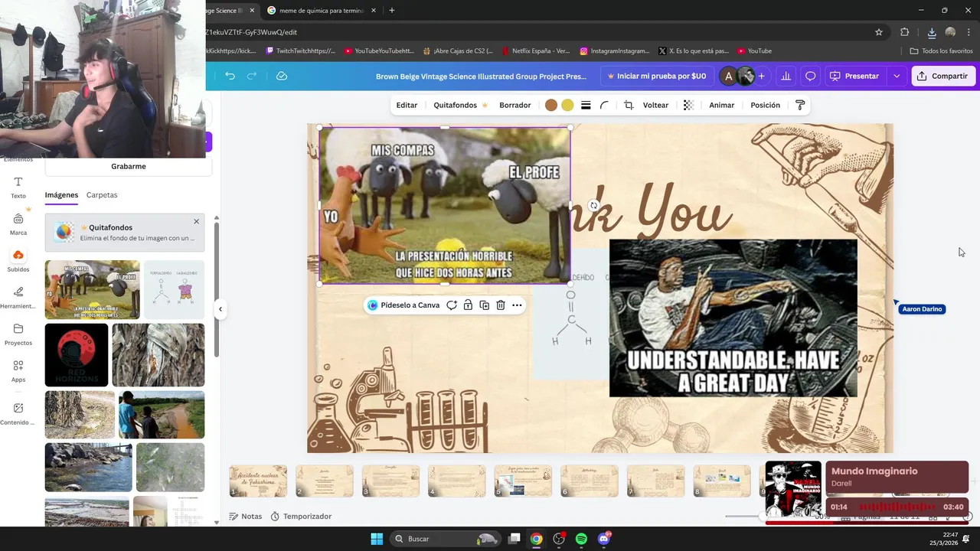Image resolution: width=980 pixels, height=551 pixels.
Task: Undo the last action in Canva
Action: click(x=230, y=76)
